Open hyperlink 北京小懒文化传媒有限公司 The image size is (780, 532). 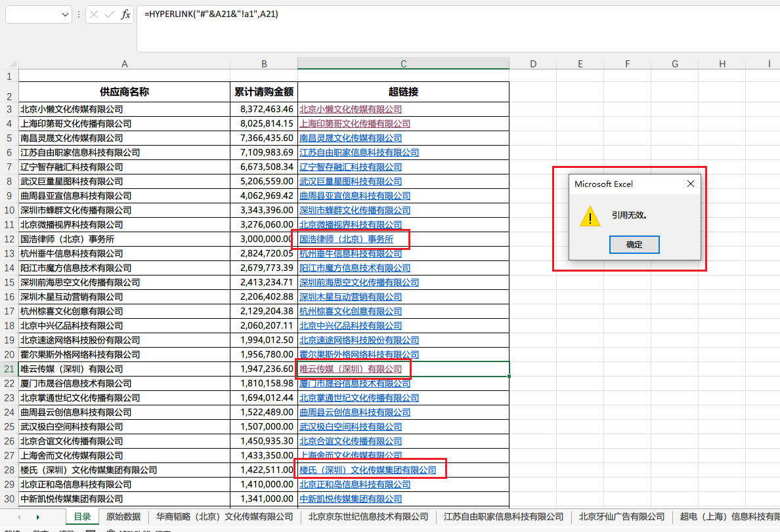pos(350,110)
